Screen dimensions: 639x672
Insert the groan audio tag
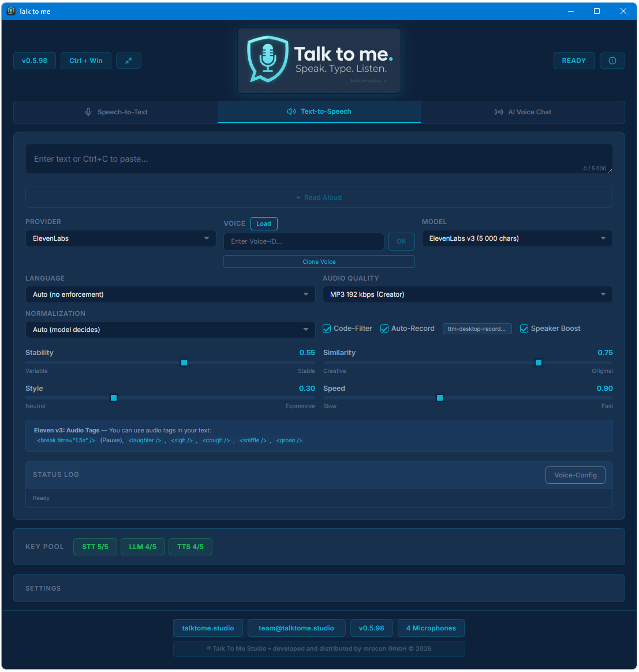tap(289, 440)
